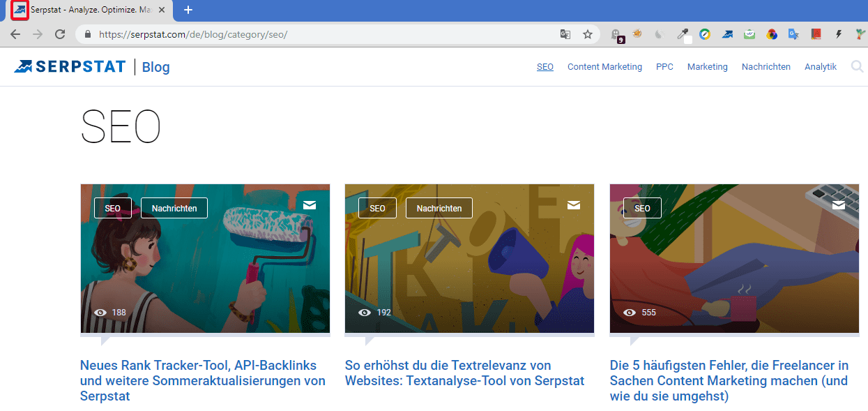Image resolution: width=868 pixels, height=411 pixels.
Task: Go forward with the forward arrow
Action: click(x=38, y=34)
